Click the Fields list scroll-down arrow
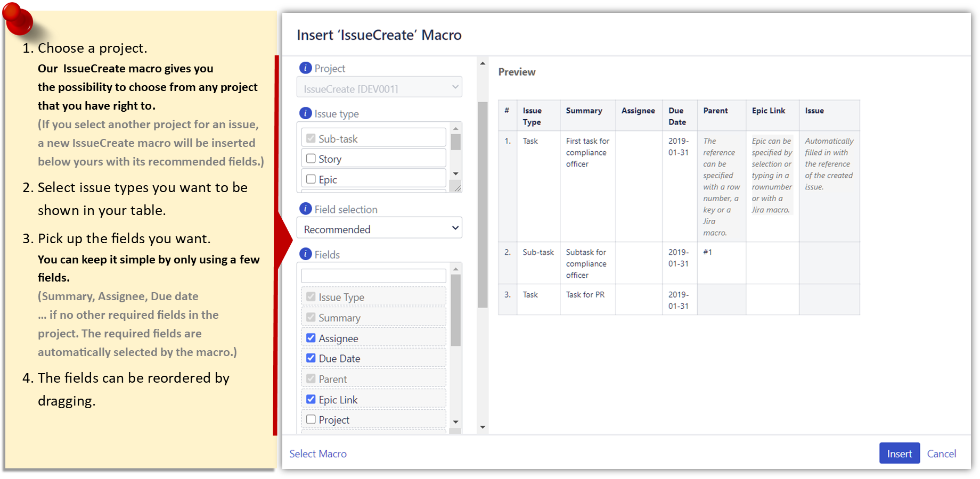The width and height of the screenshot is (980, 479). pyautogui.click(x=455, y=422)
